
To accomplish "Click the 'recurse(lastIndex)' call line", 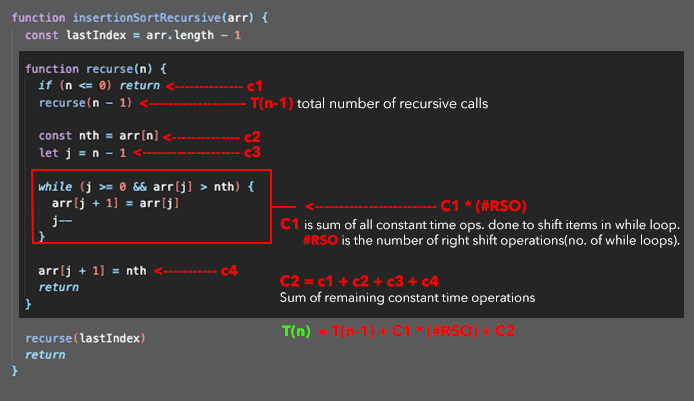I will (85, 338).
